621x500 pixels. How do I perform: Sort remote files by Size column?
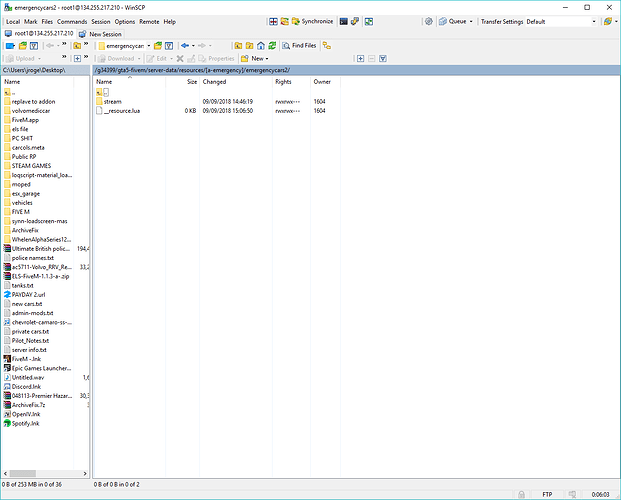(183, 82)
